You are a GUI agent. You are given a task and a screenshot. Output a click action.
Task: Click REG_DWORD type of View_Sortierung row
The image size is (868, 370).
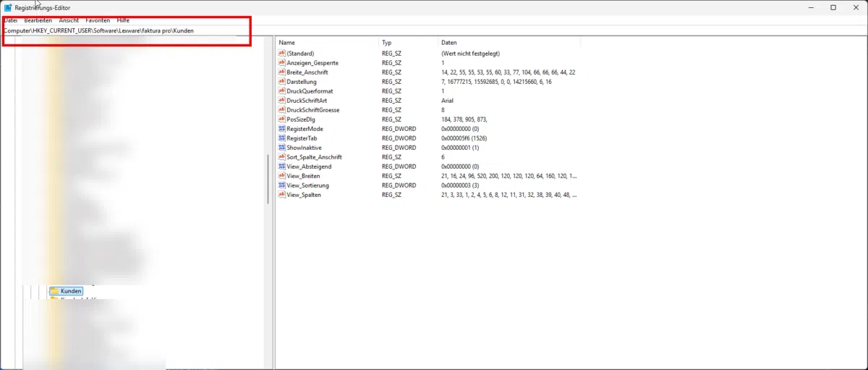(x=399, y=185)
